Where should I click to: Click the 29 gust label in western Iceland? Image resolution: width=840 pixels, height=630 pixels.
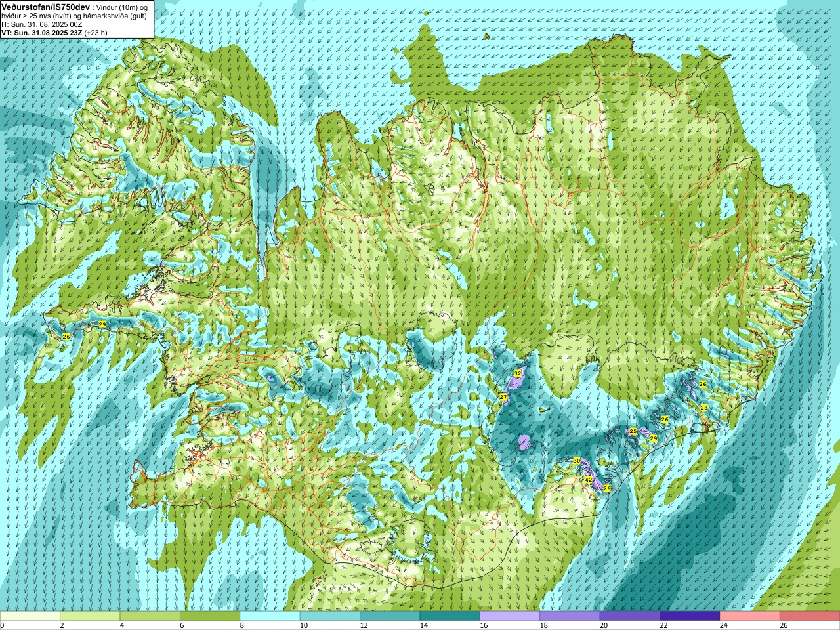coord(102,324)
